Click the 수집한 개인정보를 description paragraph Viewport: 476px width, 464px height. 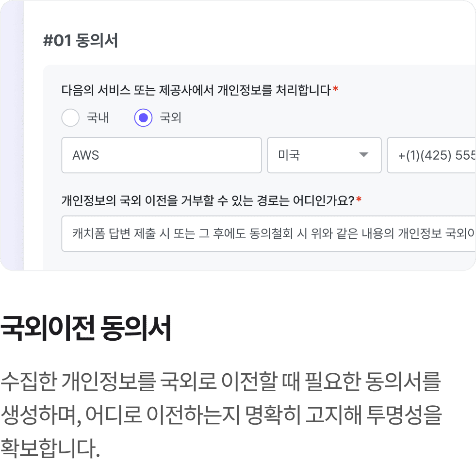pyautogui.click(x=221, y=414)
